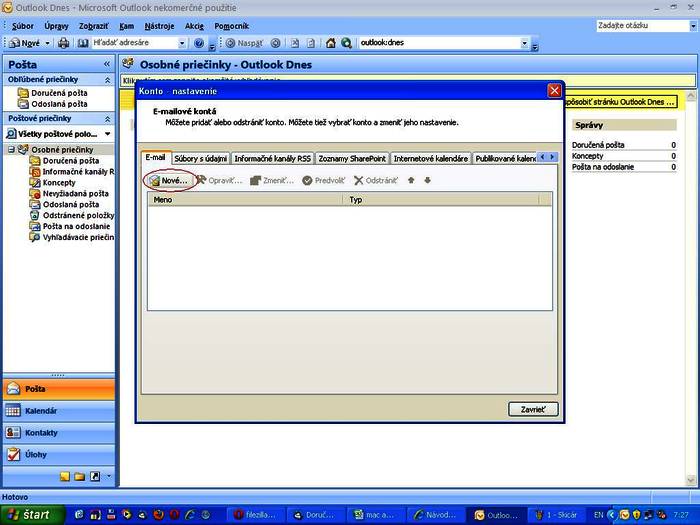700x525 pixels.
Task: Open the Zobraziť menu
Action: [x=93, y=26]
